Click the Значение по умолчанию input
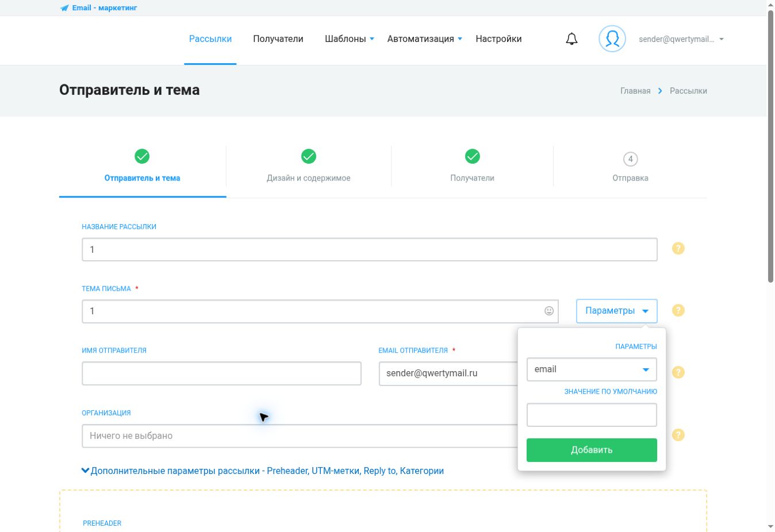Viewport: 775px width, 532px height. (592, 415)
